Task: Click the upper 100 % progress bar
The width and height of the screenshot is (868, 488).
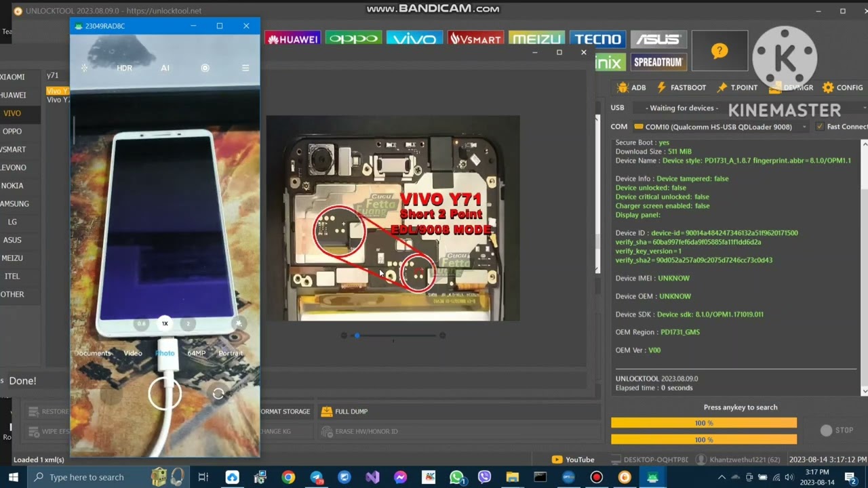Action: 704,423
